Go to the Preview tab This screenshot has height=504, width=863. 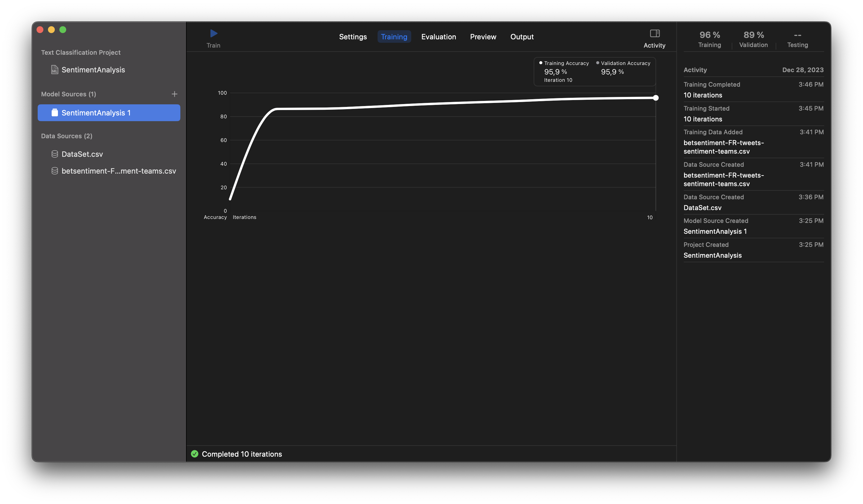[483, 36]
